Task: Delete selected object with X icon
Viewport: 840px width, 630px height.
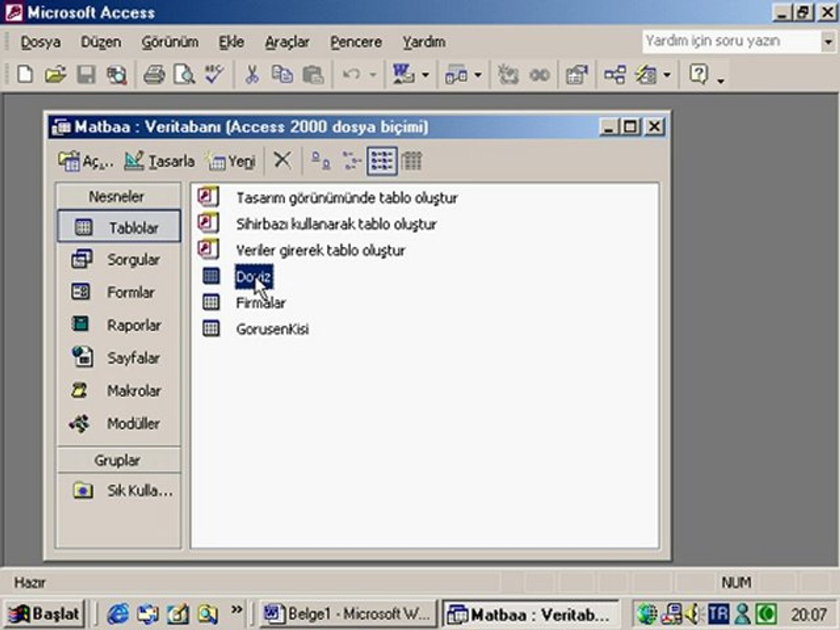Action: pos(282,160)
